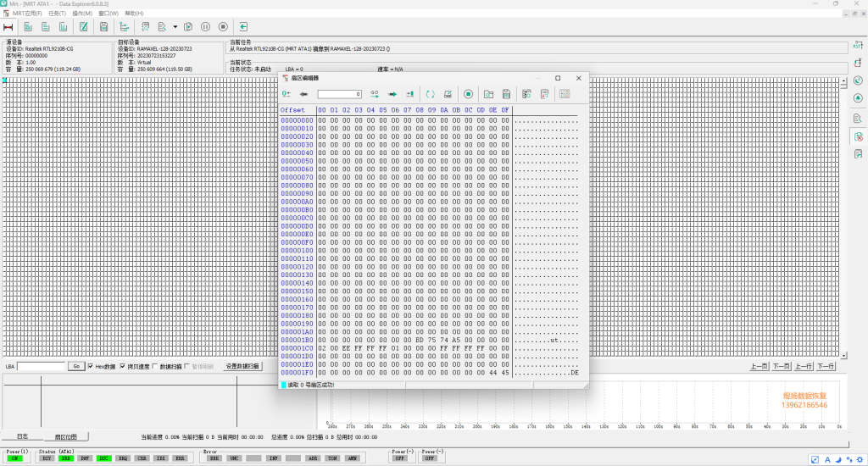Click the save disk icon in main toolbar
The image size is (868, 466).
point(103,26)
